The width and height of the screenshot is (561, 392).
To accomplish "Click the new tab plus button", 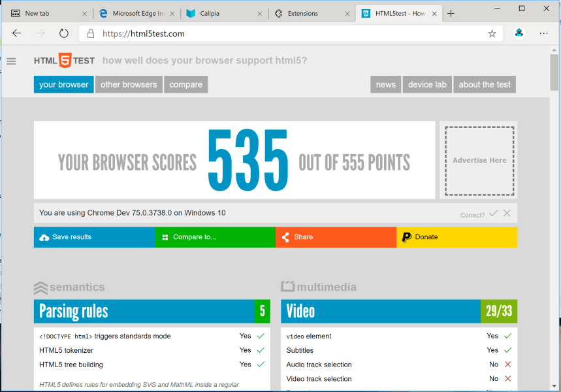I will click(451, 13).
